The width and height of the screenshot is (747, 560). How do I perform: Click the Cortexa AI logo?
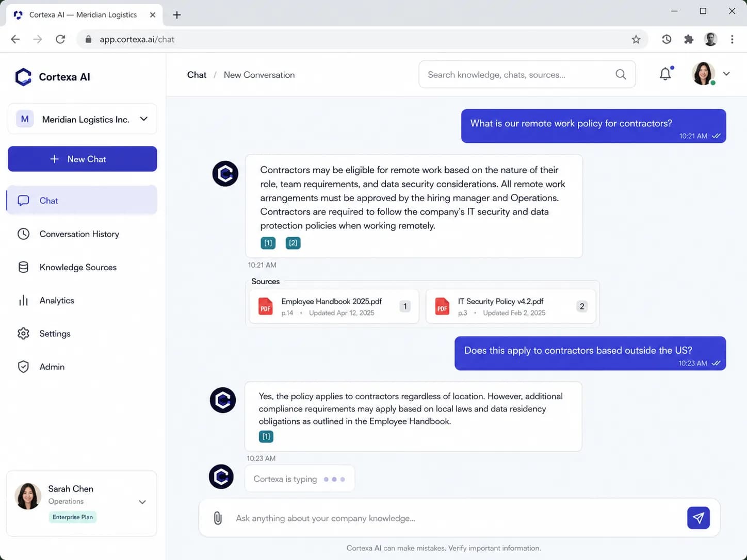53,77
